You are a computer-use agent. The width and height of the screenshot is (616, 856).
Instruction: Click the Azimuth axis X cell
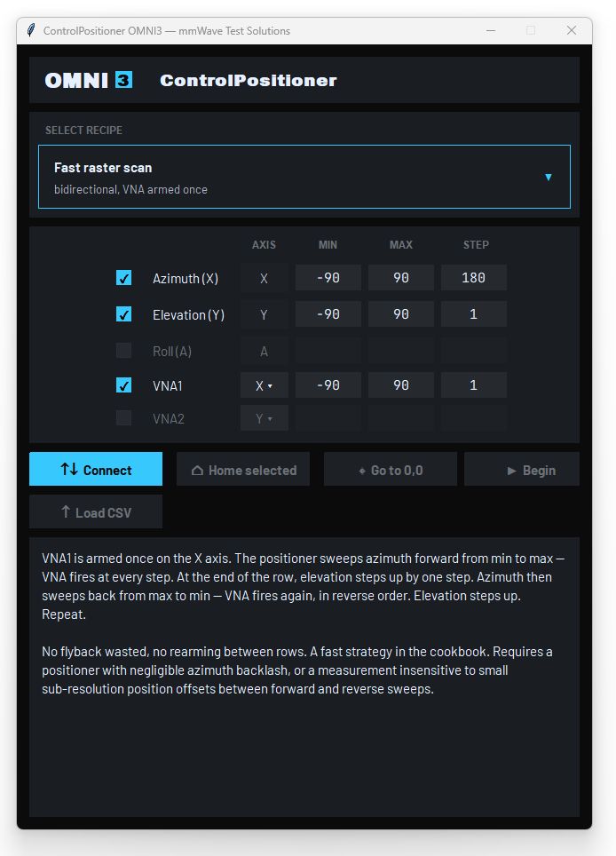(265, 278)
